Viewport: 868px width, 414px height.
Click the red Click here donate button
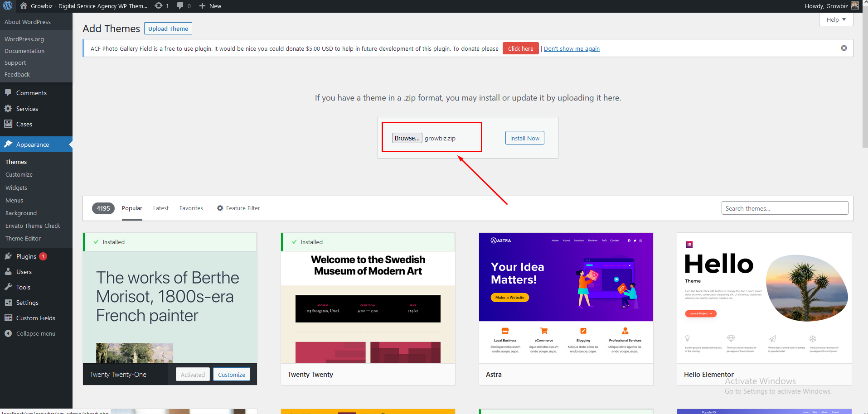[520, 48]
